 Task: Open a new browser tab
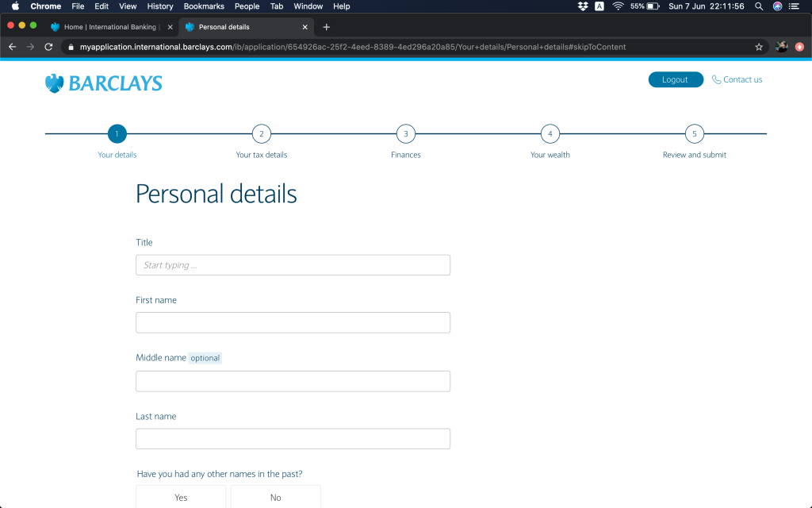tap(326, 27)
